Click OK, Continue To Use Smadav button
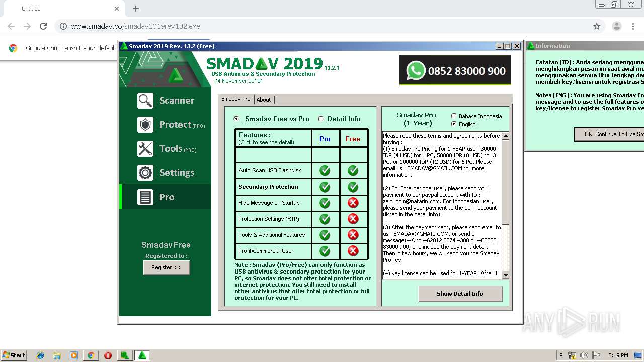The width and height of the screenshot is (644, 362). click(x=609, y=134)
